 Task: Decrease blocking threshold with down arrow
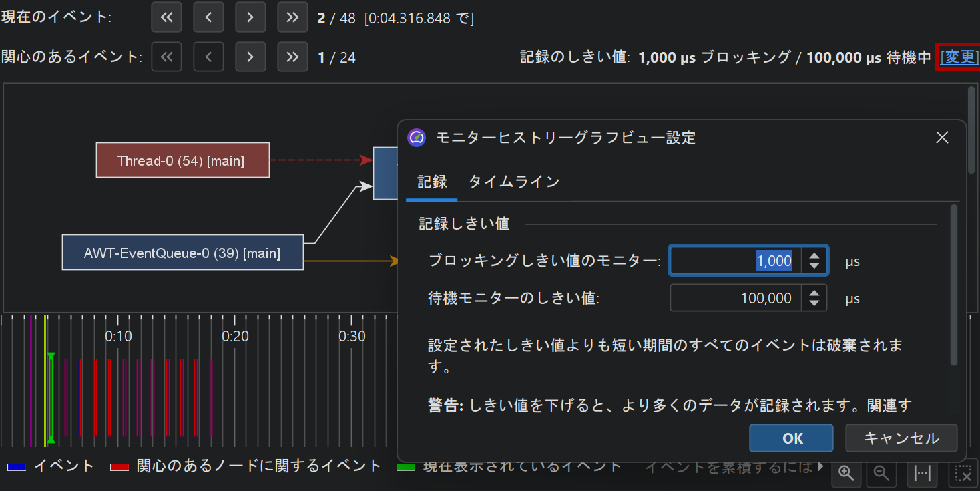pos(814,266)
